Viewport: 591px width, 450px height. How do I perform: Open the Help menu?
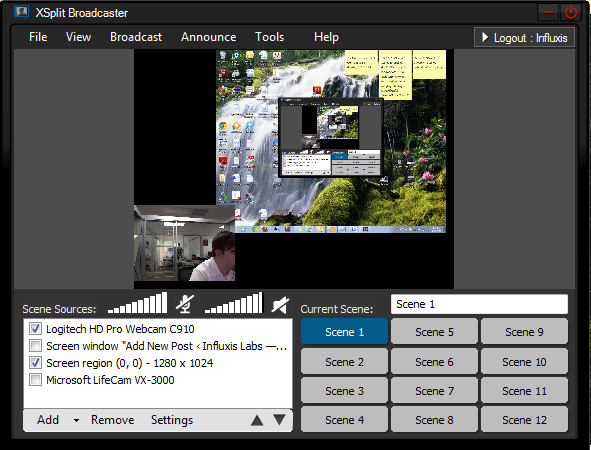tap(326, 37)
